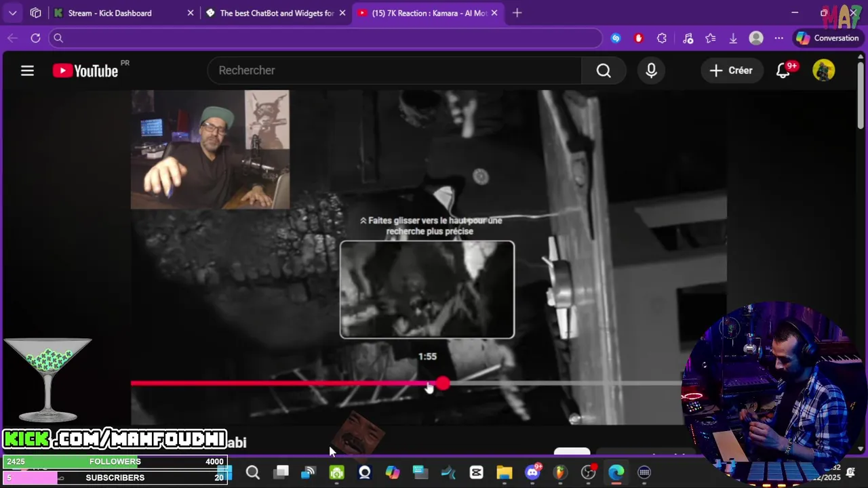Open Microsoft Edge taskbar icon
Screen dimensions: 868x488
point(616,472)
